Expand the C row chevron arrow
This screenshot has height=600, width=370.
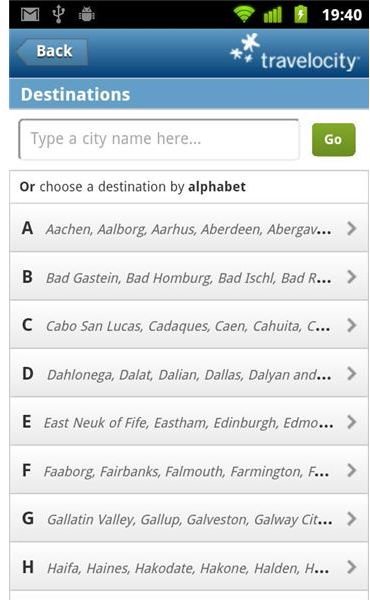tap(352, 325)
